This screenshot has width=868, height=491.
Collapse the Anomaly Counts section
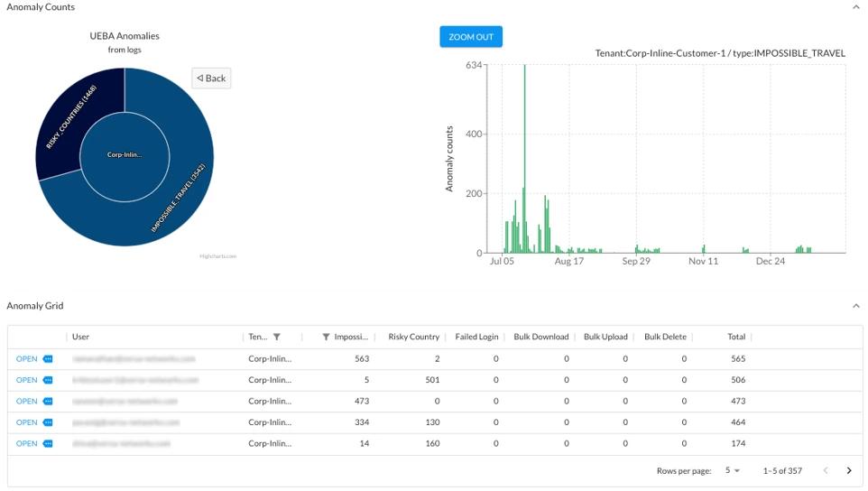click(x=855, y=7)
